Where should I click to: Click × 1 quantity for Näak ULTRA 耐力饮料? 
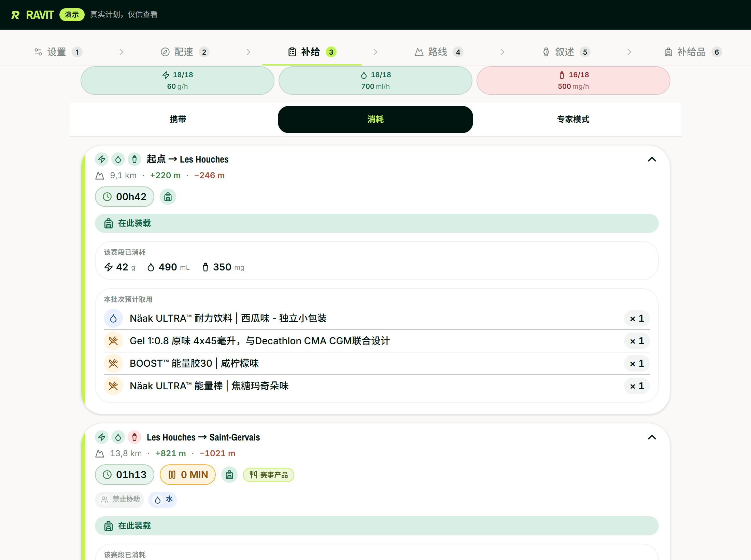[637, 318]
